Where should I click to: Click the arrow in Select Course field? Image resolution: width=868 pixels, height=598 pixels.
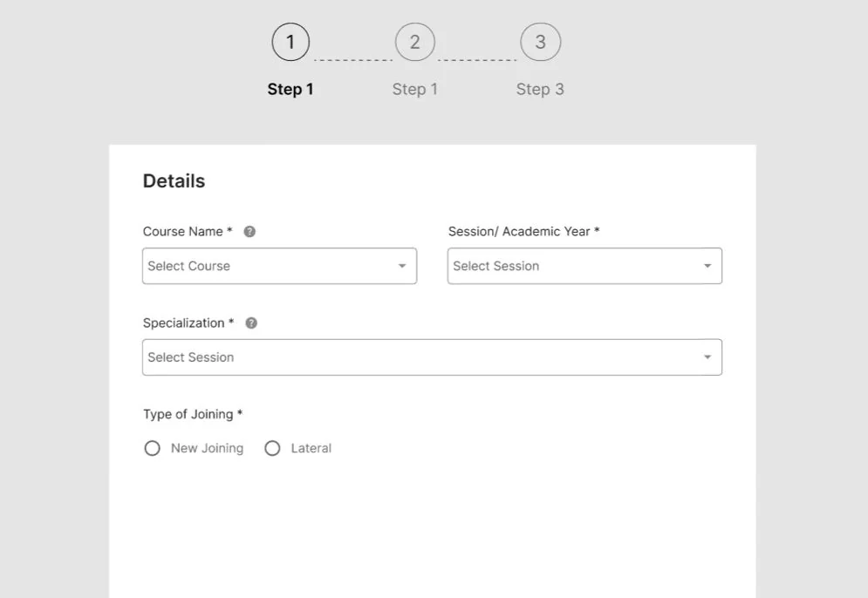pos(402,266)
